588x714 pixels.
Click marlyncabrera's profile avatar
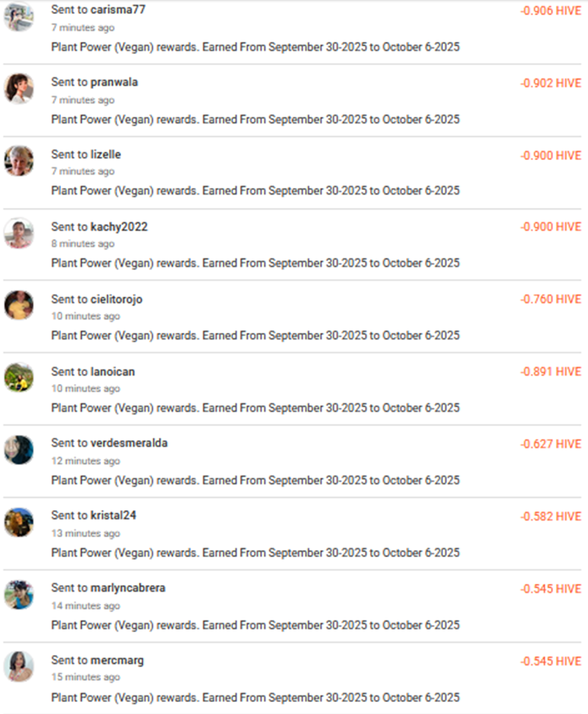(19, 594)
